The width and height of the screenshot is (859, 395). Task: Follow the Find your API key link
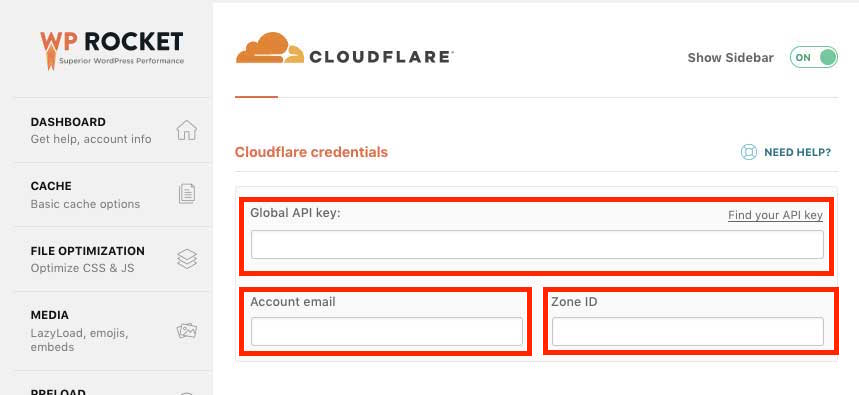pos(775,215)
